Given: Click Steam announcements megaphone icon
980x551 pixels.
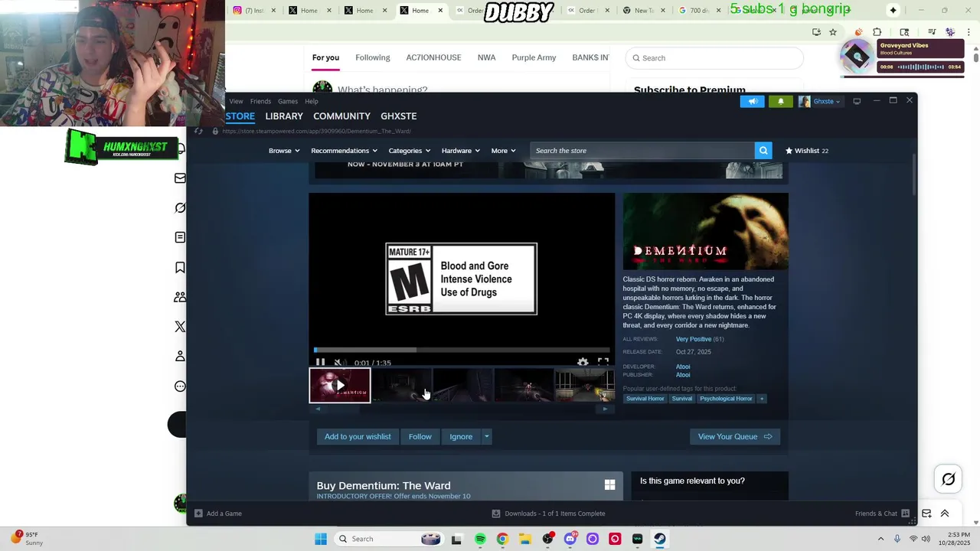Looking at the screenshot, I should 753,101.
